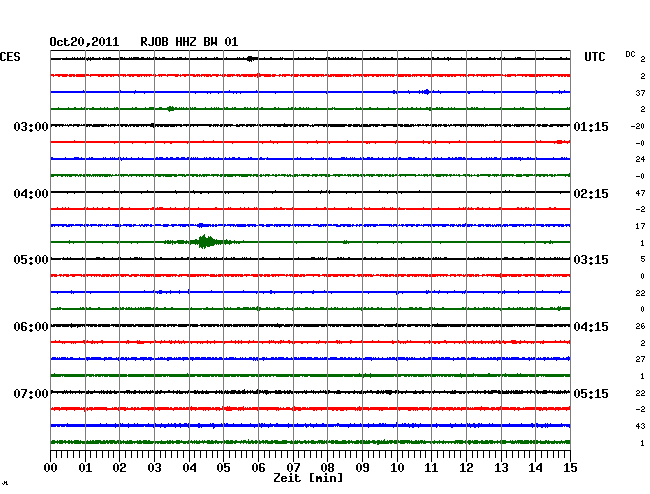Screen dimensions: 650x494
Task: Click the 15 minute axis label
Action: coord(570,467)
